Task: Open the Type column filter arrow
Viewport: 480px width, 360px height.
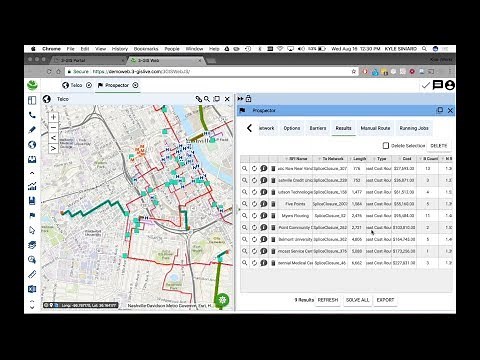Action: click(374, 159)
